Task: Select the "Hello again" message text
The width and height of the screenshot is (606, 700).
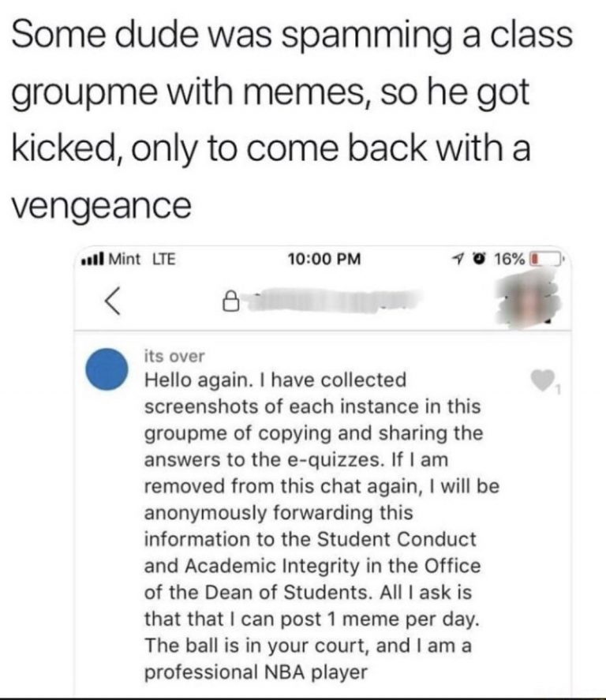Action: [x=316, y=513]
